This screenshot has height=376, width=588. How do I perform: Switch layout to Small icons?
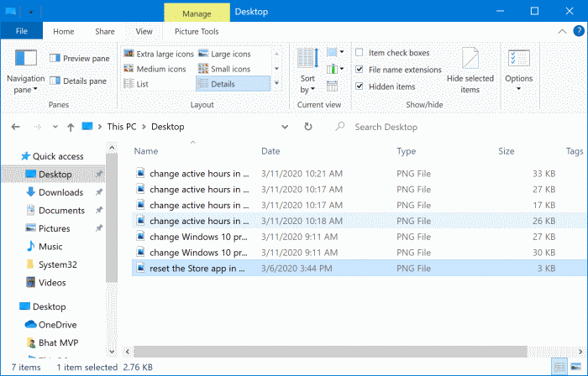click(224, 69)
